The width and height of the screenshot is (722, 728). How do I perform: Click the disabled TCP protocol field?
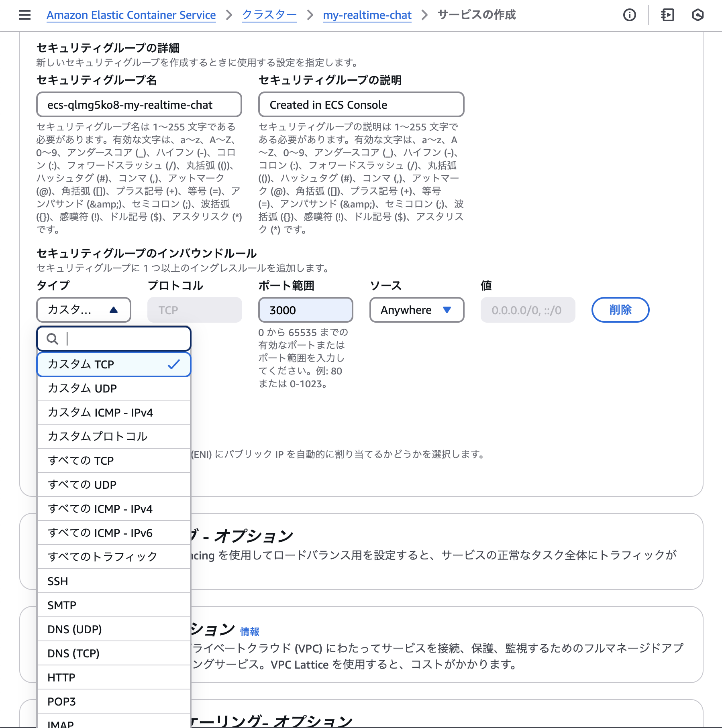[195, 310]
